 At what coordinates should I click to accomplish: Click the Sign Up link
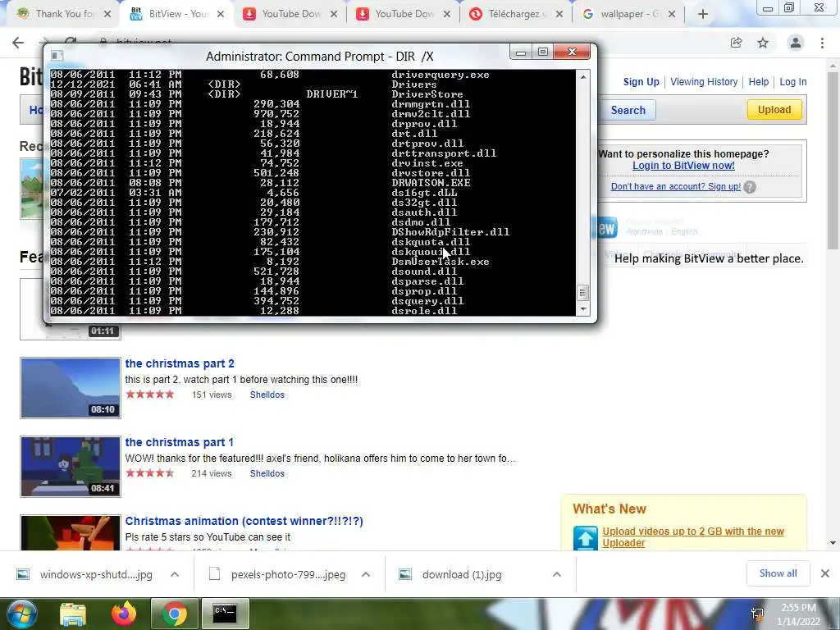[641, 82]
